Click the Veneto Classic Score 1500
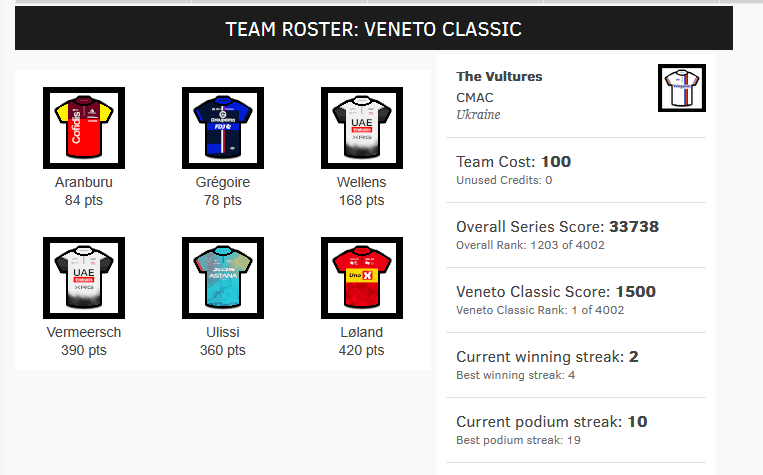The height and width of the screenshot is (475, 763). pos(636,292)
